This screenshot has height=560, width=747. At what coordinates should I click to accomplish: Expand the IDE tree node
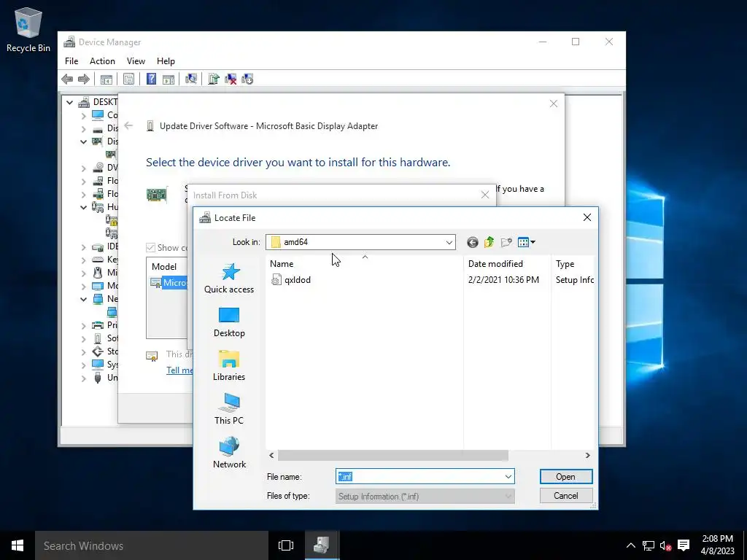[83, 247]
